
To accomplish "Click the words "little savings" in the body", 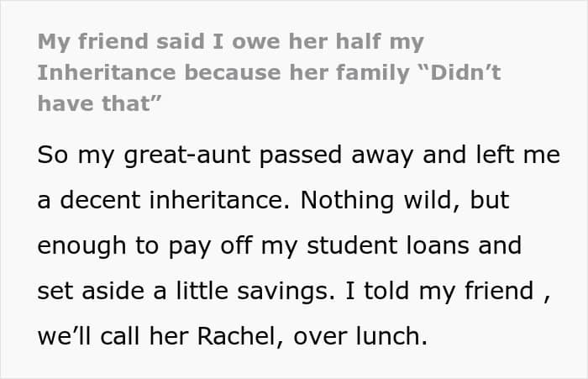I will click(x=255, y=292).
